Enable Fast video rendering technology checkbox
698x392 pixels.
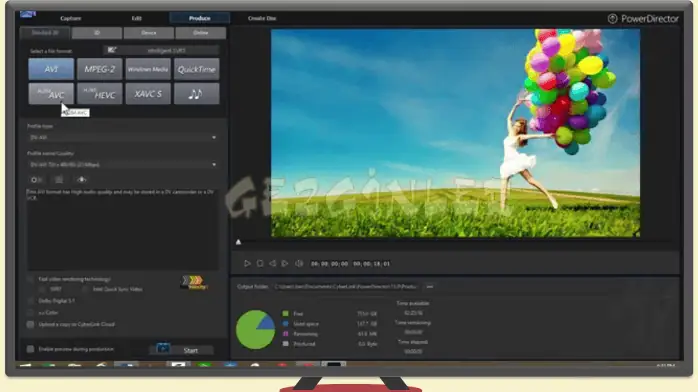pos(30,279)
